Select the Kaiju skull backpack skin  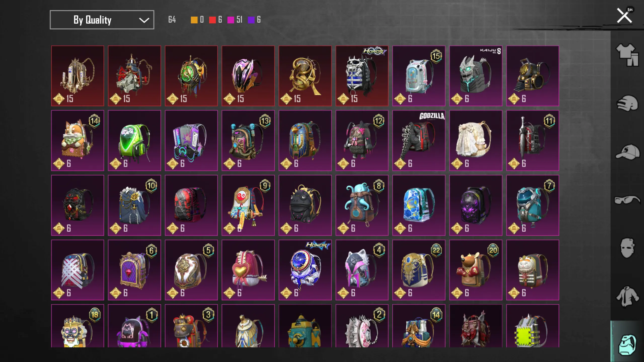point(476,76)
